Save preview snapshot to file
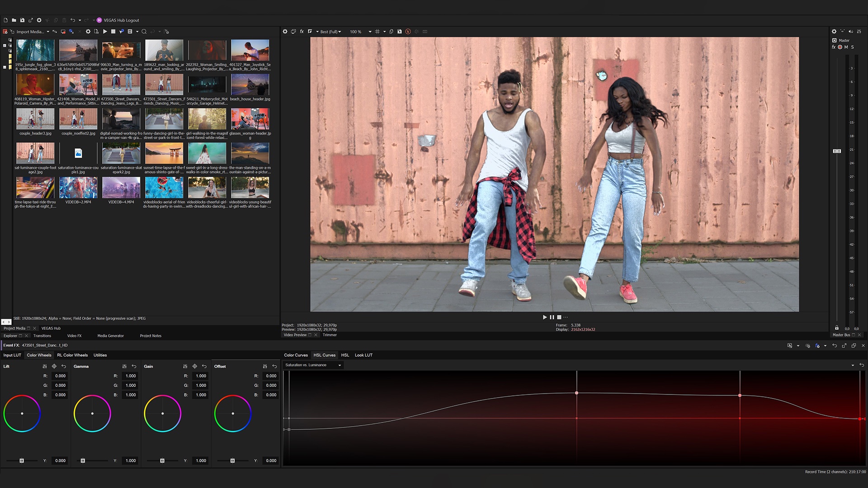Screen dimensions: 868x488 pos(400,32)
